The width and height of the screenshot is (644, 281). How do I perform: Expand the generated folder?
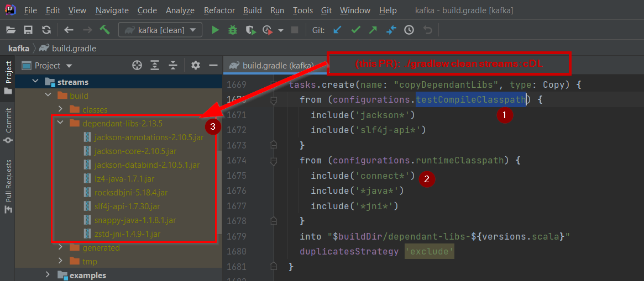point(60,247)
